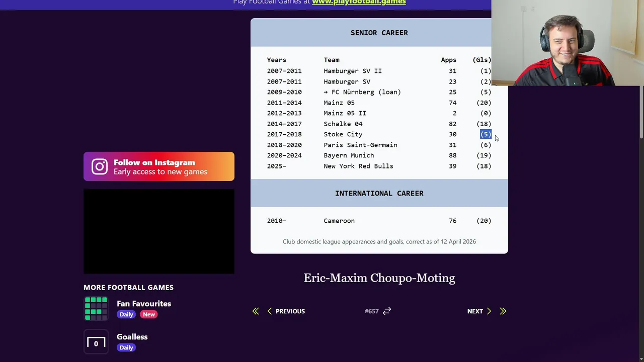Click the Team column header

[x=332, y=60]
